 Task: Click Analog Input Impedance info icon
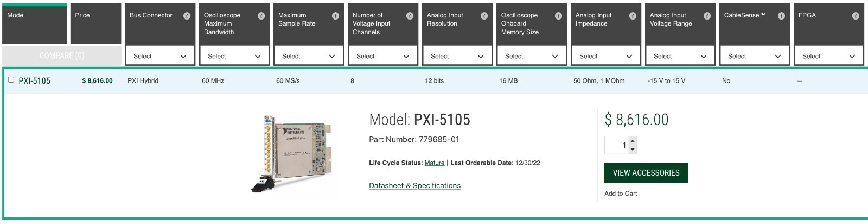coord(633,16)
